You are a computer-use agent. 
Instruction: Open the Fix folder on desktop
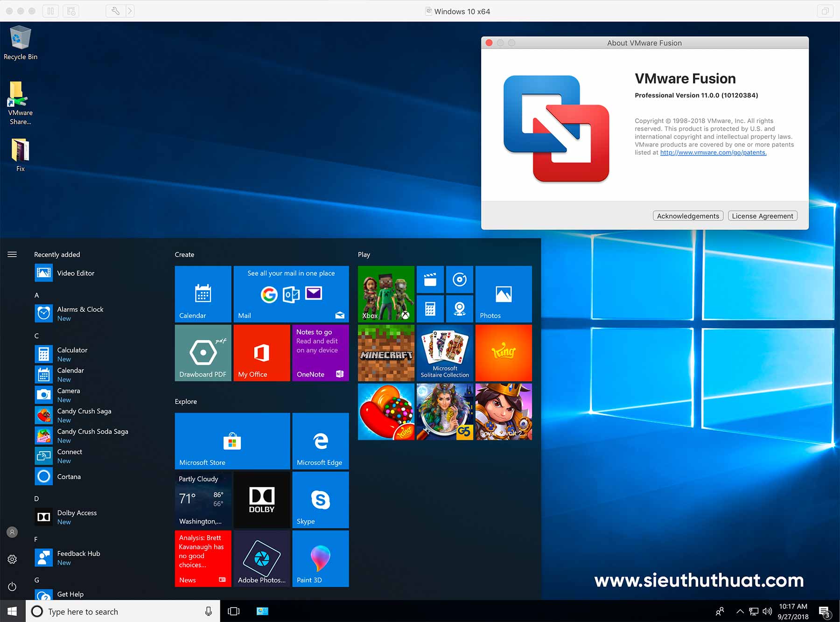(20, 155)
